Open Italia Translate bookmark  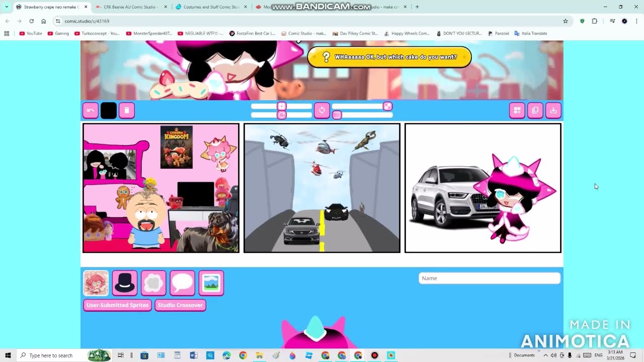531,34
